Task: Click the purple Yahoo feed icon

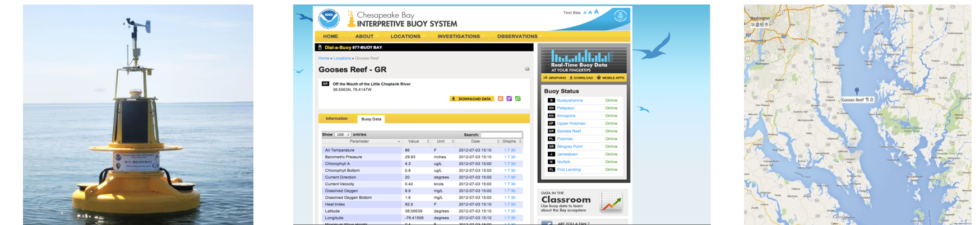Action: pyautogui.click(x=509, y=99)
